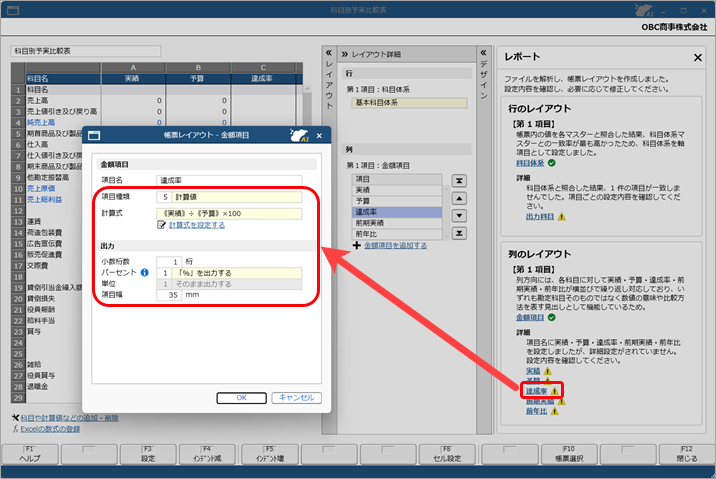
Task: Open the 出力科目 link
Action: click(x=540, y=216)
